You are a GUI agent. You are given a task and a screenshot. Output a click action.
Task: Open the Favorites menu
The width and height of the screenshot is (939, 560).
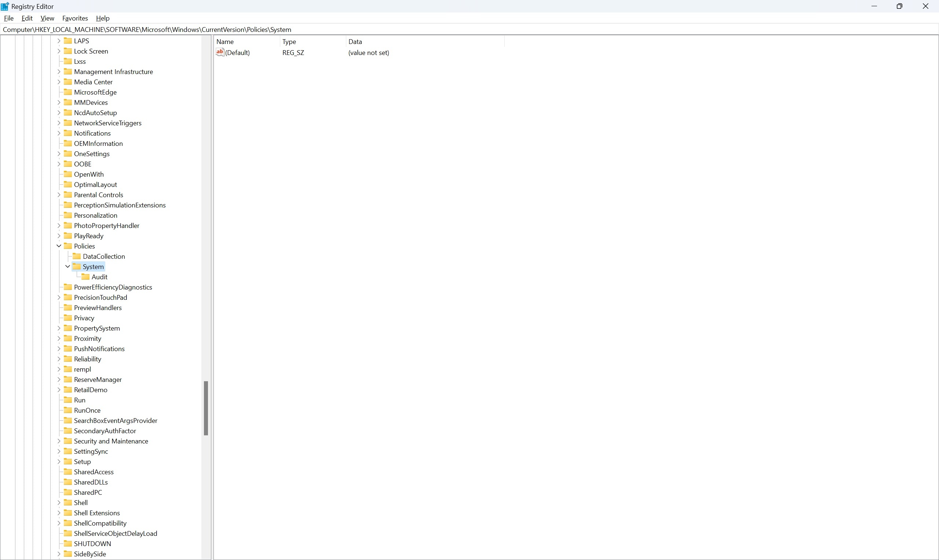75,18
